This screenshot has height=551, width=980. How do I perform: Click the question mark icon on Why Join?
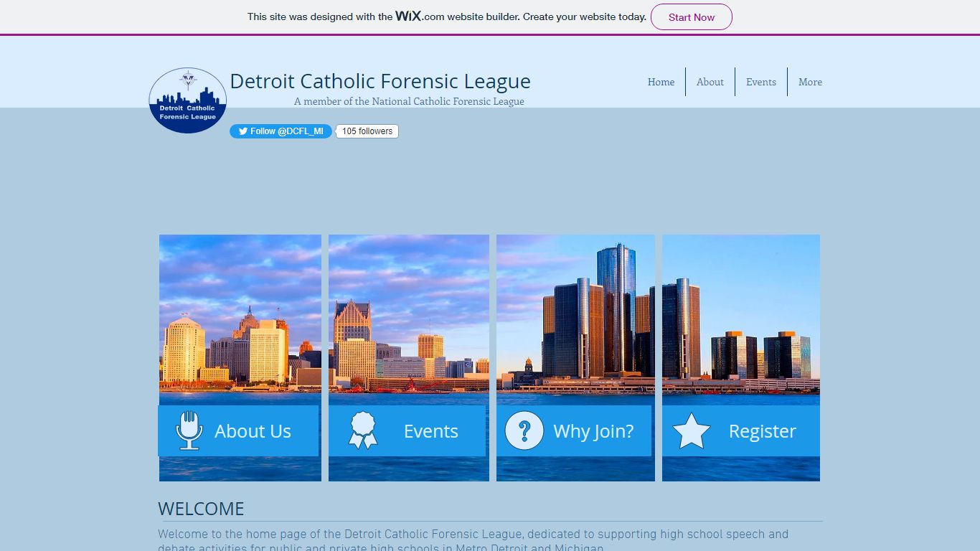pos(524,430)
